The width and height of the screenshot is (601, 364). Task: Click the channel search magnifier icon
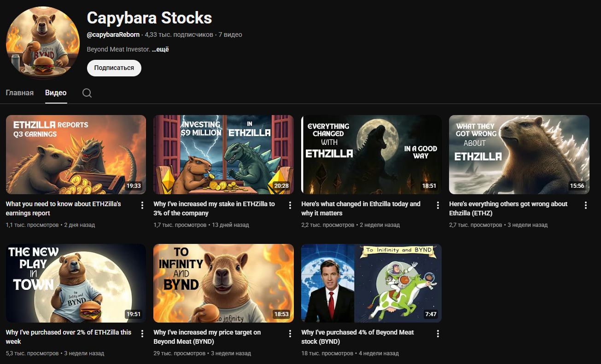[x=87, y=93]
